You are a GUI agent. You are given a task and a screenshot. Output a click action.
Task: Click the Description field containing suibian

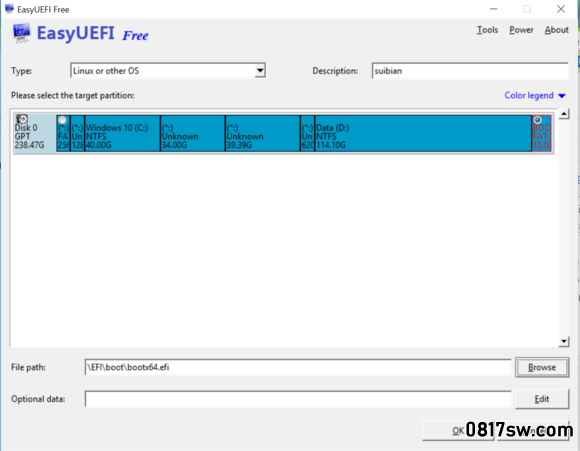click(470, 71)
